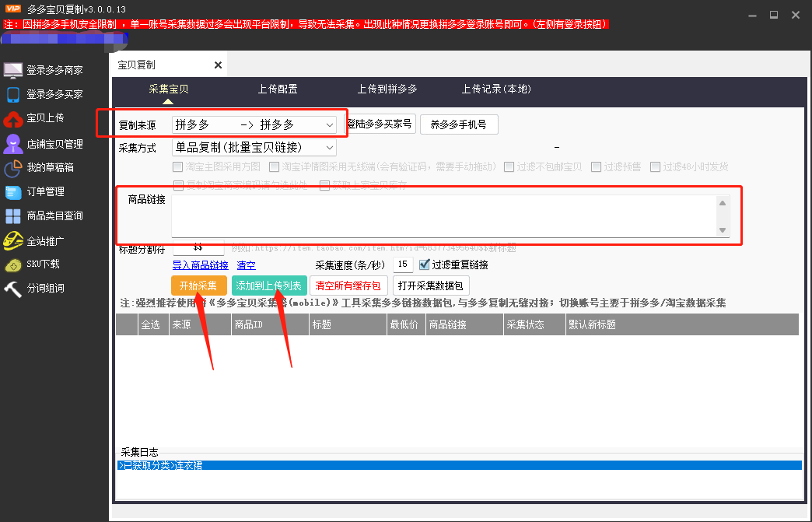Click the orange 开始采集 button
Image resolution: width=812 pixels, height=522 pixels.
coord(199,286)
